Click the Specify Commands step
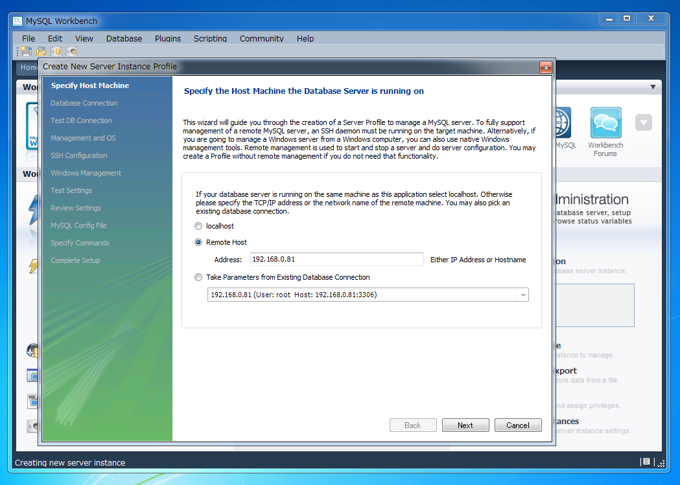This screenshot has height=485, width=680. pyautogui.click(x=80, y=243)
